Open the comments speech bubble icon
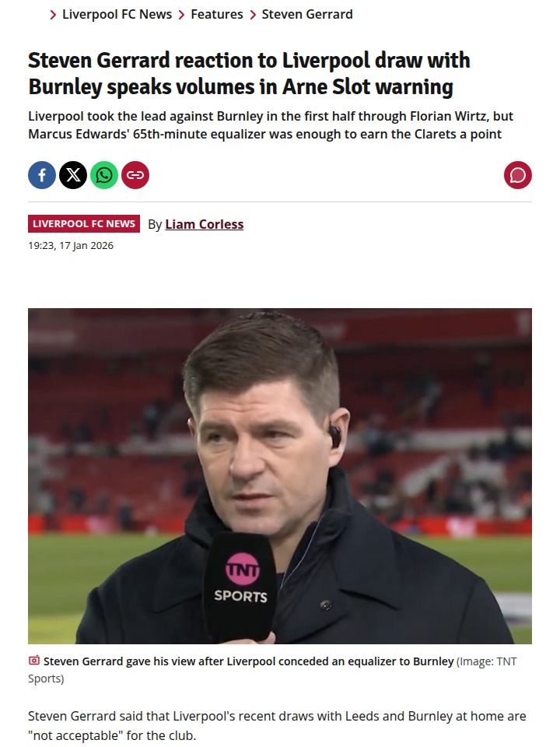The image size is (560, 747). click(518, 175)
